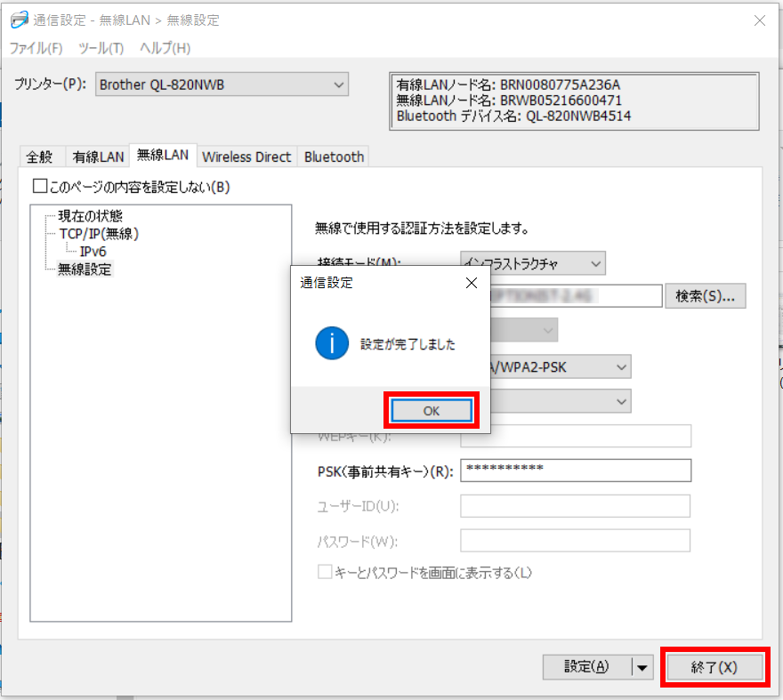Click the blurred SSID input field
This screenshot has width=783, height=700.
click(x=577, y=296)
